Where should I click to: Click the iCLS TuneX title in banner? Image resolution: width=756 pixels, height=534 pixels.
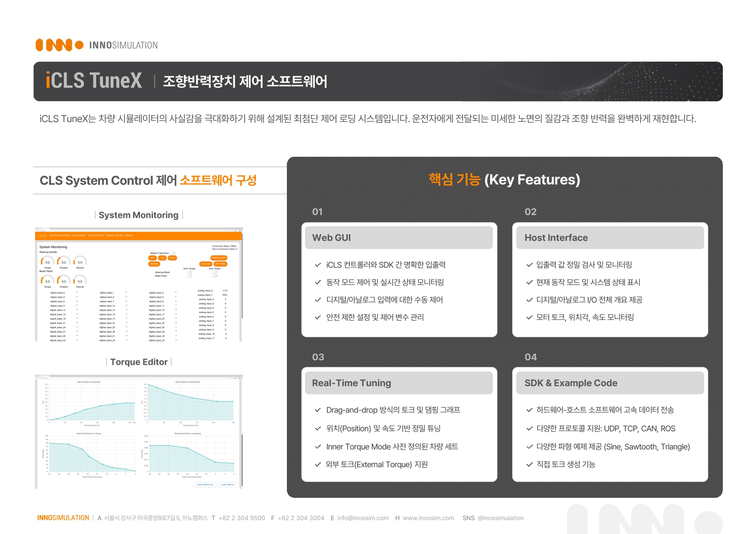[x=93, y=81]
